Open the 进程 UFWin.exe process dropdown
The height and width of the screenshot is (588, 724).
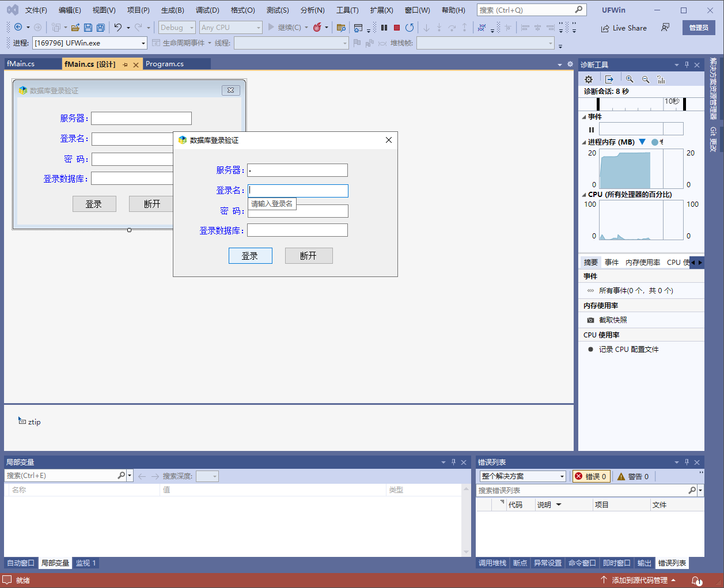(143, 43)
